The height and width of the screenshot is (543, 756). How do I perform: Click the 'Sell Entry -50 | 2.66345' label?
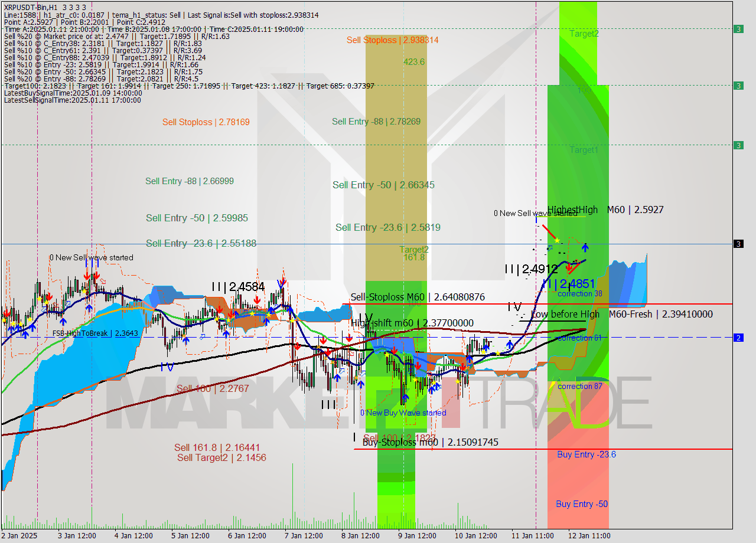point(383,185)
